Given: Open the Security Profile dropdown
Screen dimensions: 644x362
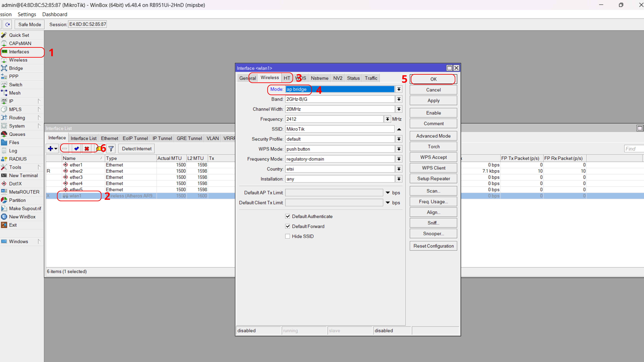Looking at the screenshot, I should click(399, 139).
